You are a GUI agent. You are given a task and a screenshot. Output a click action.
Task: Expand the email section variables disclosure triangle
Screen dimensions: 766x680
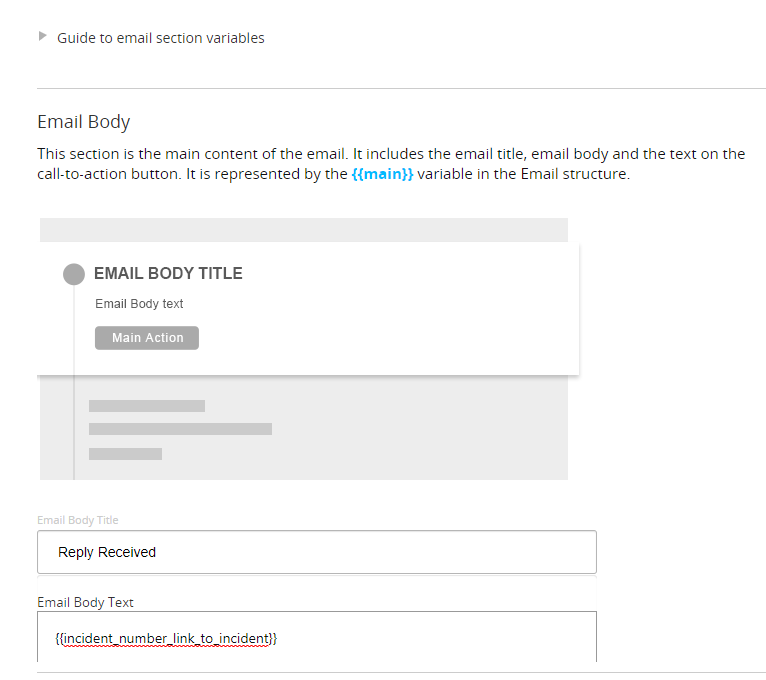click(43, 36)
